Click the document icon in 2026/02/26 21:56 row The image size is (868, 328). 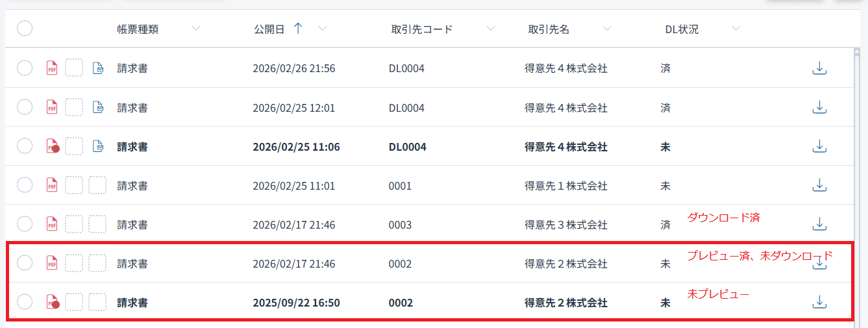(97, 68)
